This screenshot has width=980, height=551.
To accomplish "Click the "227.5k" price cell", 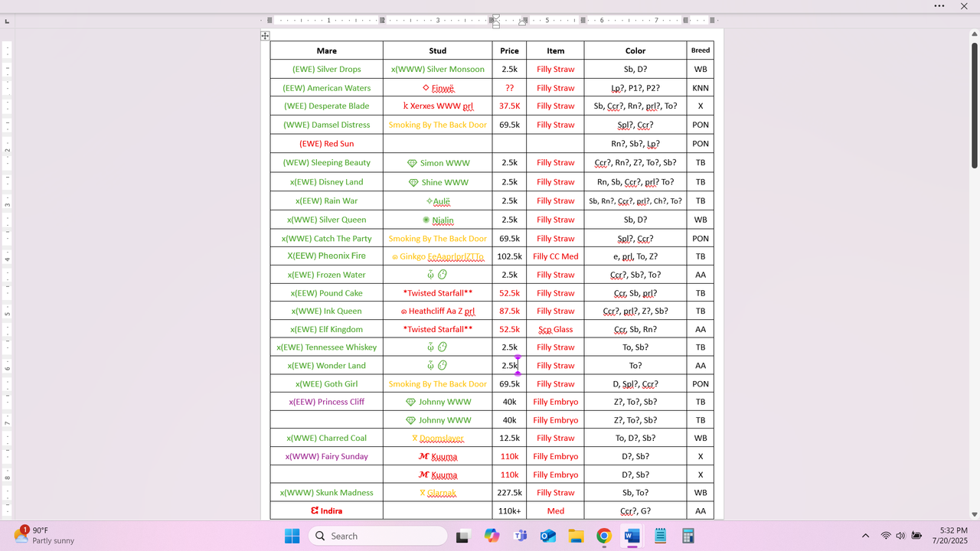I will pos(509,493).
